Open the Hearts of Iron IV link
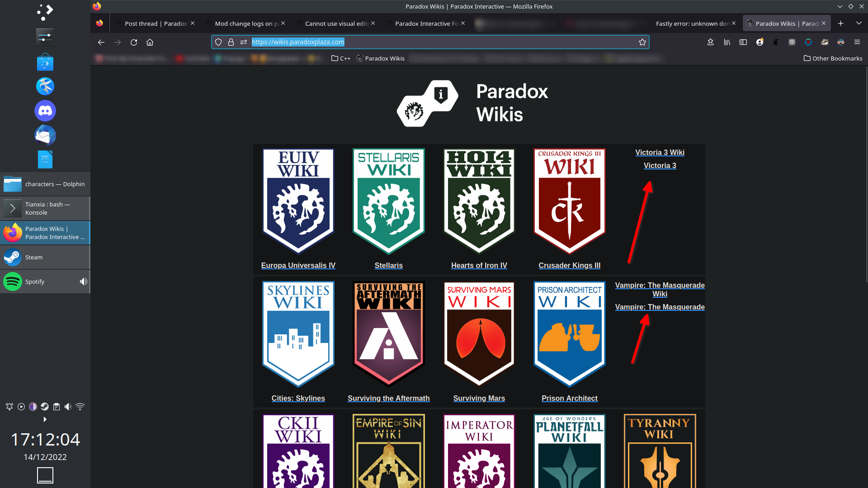 pyautogui.click(x=479, y=265)
